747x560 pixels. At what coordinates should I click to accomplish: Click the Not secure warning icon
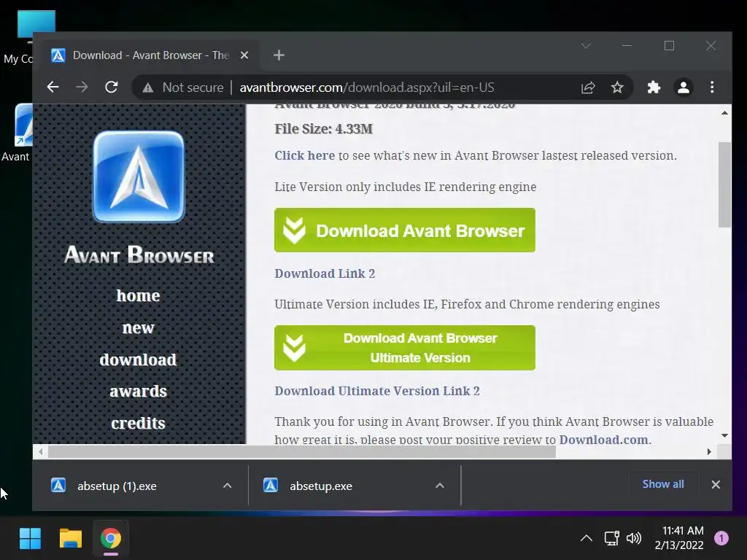[148, 87]
